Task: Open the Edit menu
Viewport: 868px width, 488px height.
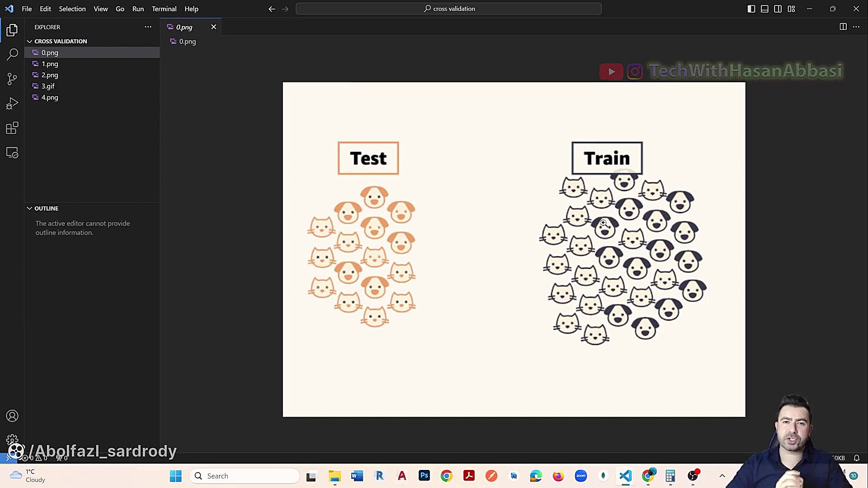Action: coord(45,9)
